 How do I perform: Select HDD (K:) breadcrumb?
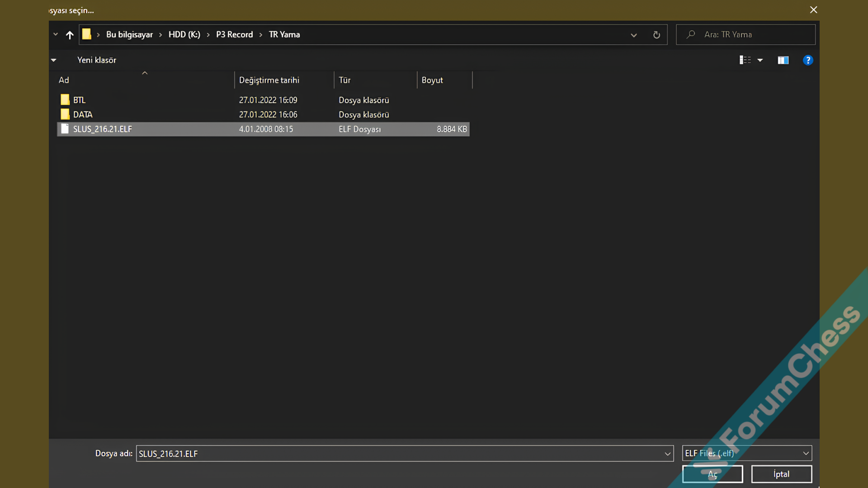[x=184, y=35]
